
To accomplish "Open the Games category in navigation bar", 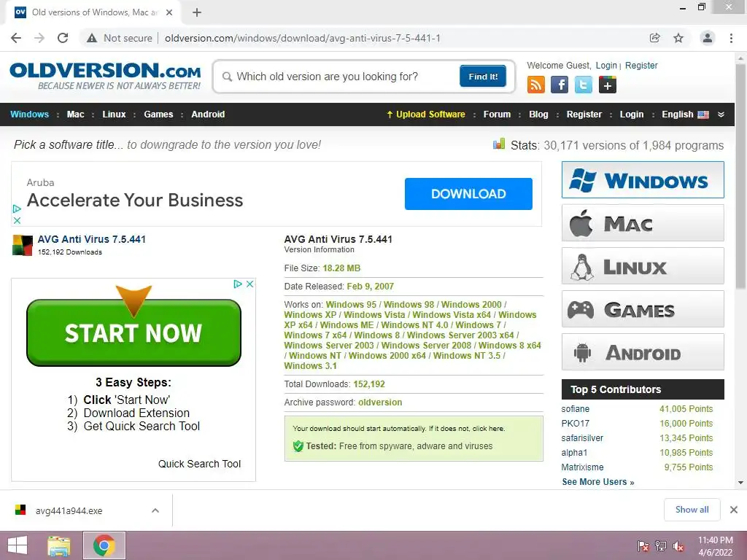I will (158, 114).
